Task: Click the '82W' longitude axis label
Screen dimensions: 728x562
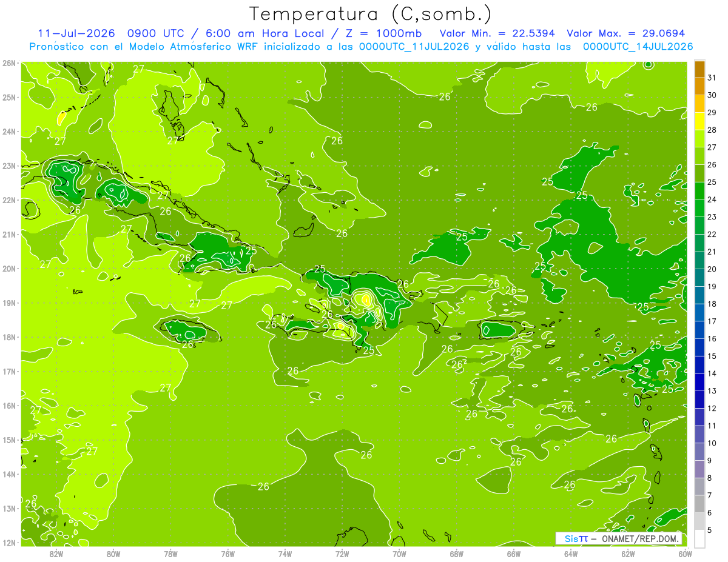Action: (x=56, y=554)
